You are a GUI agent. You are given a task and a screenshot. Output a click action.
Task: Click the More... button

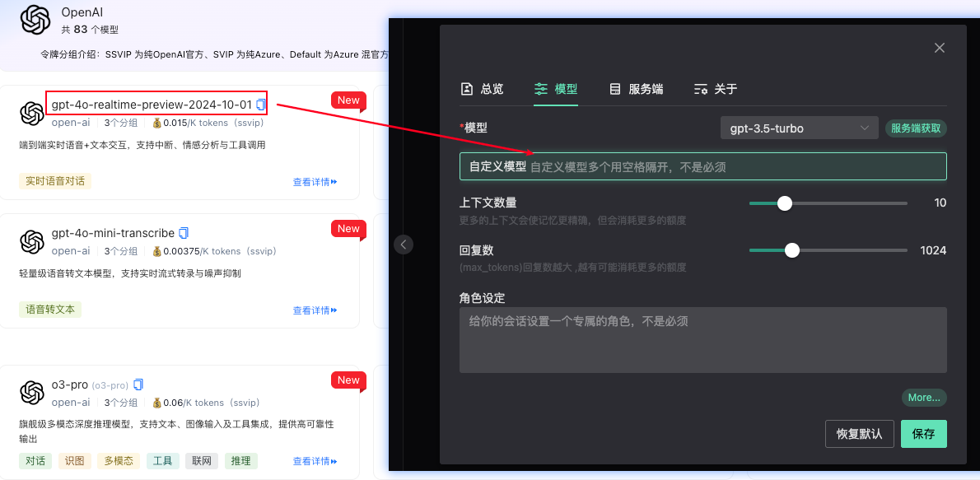(924, 398)
